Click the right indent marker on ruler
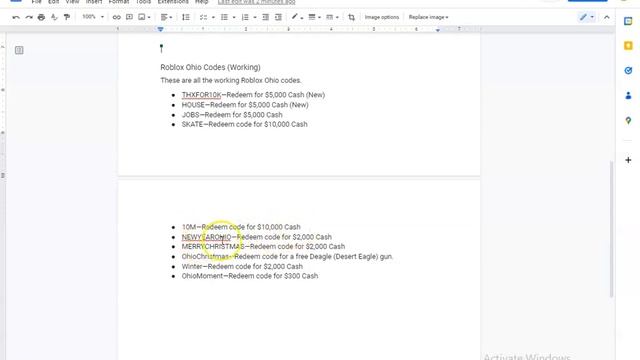 (x=438, y=30)
